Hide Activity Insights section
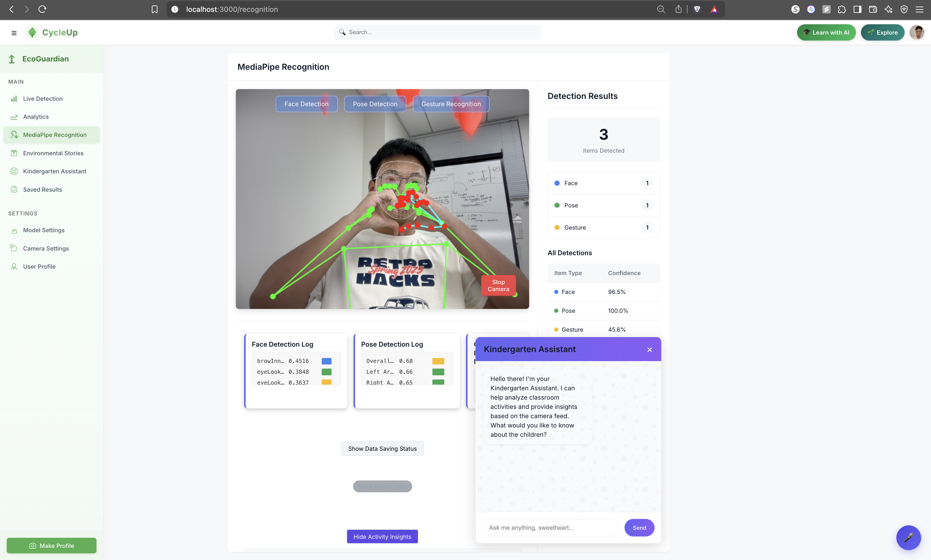931x560 pixels. pyautogui.click(x=382, y=536)
